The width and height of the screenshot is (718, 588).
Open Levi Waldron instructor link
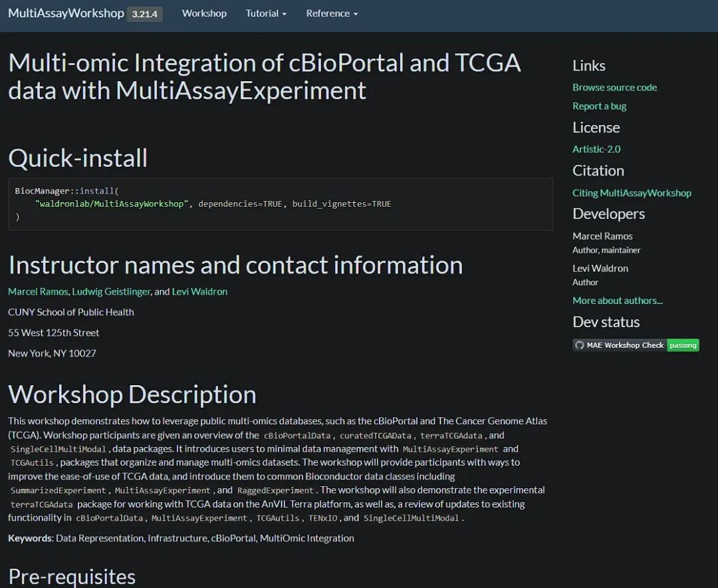[199, 291]
